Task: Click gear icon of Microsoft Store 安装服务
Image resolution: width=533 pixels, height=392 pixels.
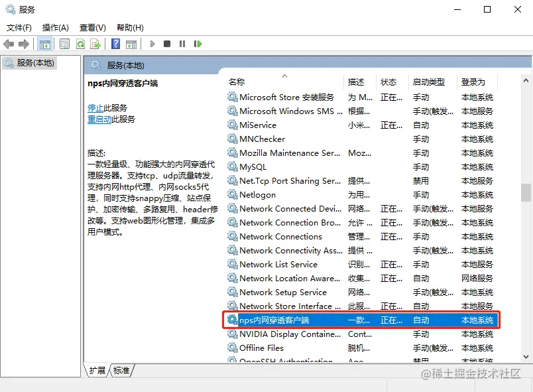Action: 233,97
